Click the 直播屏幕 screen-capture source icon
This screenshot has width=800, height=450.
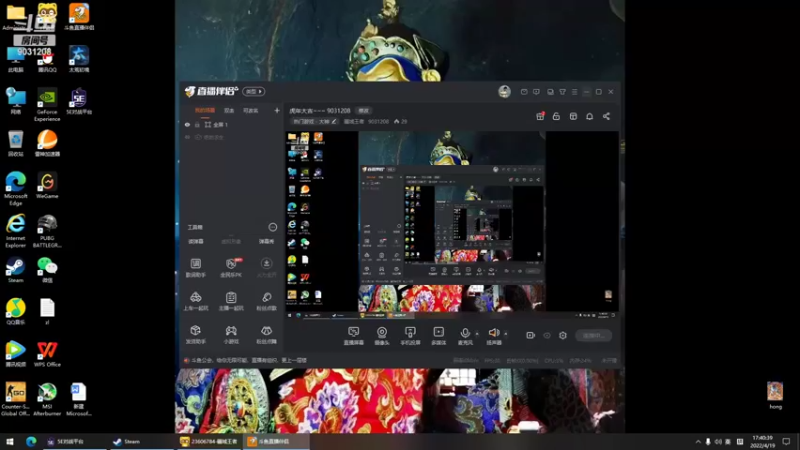click(353, 336)
